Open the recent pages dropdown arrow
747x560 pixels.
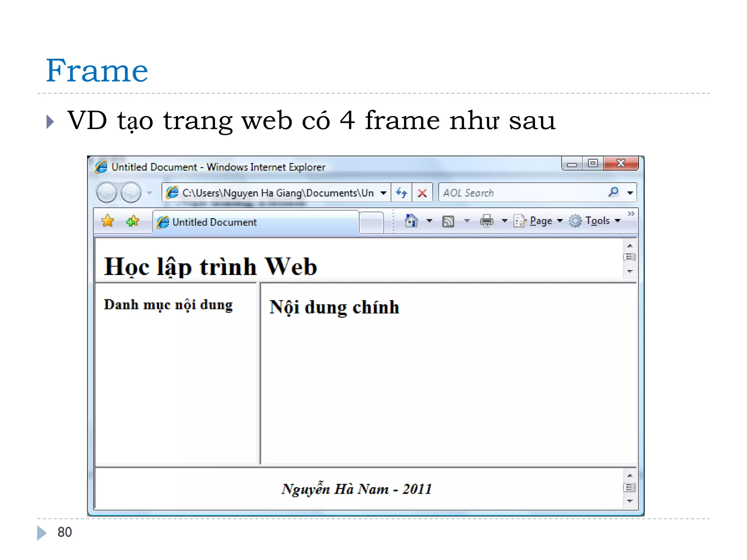tap(150, 193)
